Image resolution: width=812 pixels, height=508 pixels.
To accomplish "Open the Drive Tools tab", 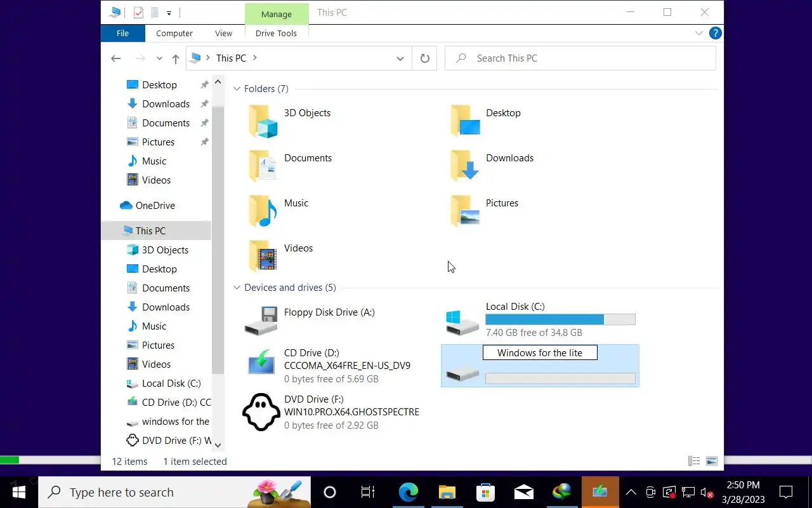I will 276,33.
